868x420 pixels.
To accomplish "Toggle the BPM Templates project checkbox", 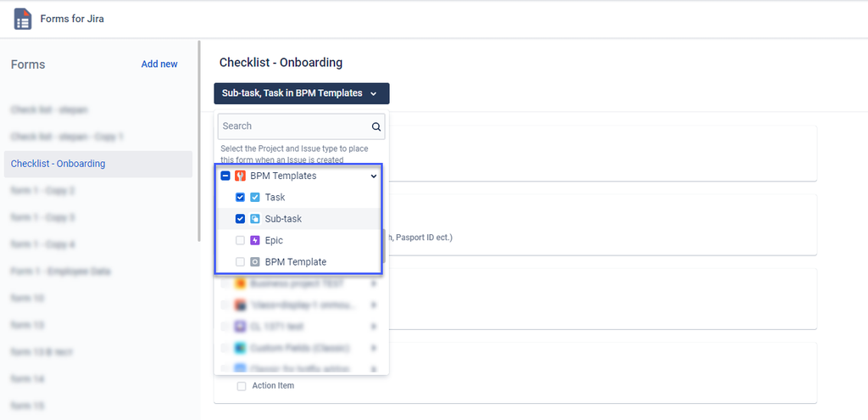I will (x=225, y=176).
